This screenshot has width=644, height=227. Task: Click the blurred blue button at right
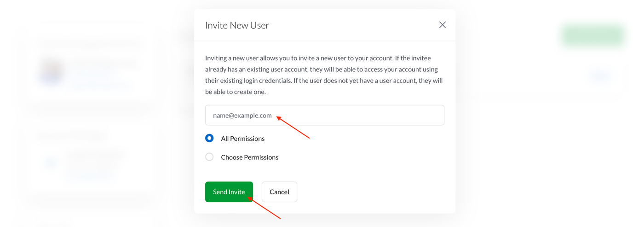coord(599,76)
